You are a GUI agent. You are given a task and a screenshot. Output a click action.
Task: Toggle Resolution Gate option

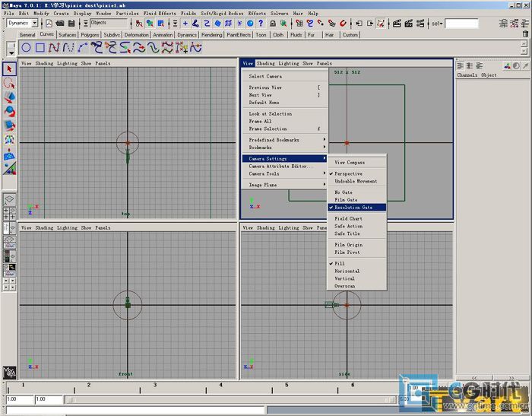point(357,207)
